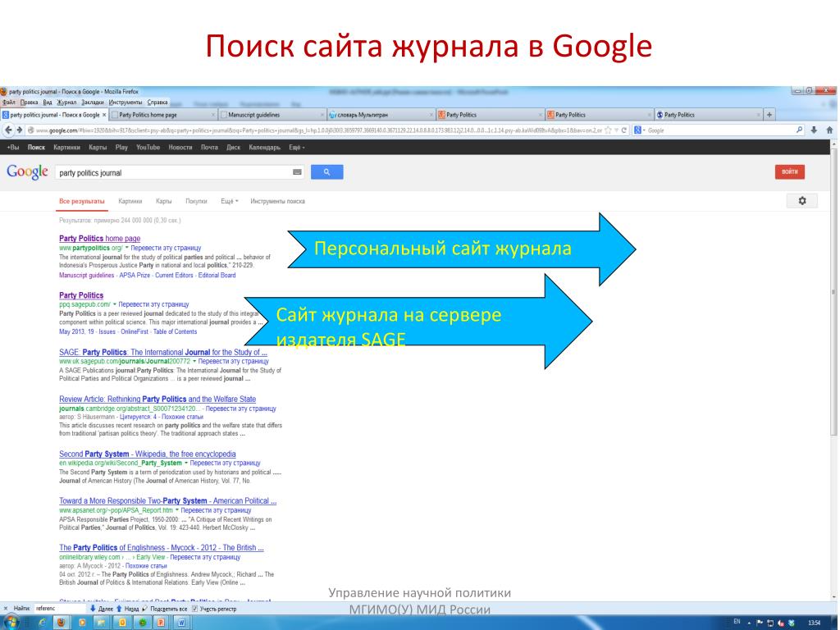Open Internet Explorer from the taskbar
840x630 pixels.
tap(43, 623)
